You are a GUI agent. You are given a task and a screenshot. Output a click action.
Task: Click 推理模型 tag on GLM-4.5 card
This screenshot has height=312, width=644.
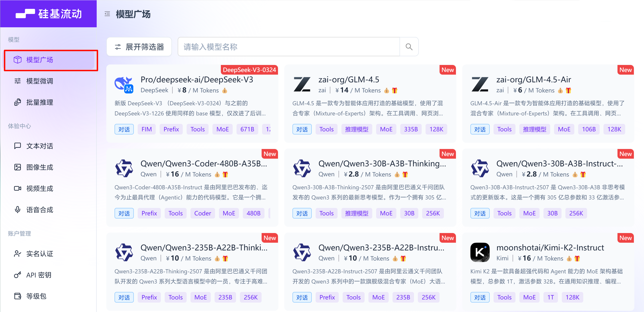(357, 129)
